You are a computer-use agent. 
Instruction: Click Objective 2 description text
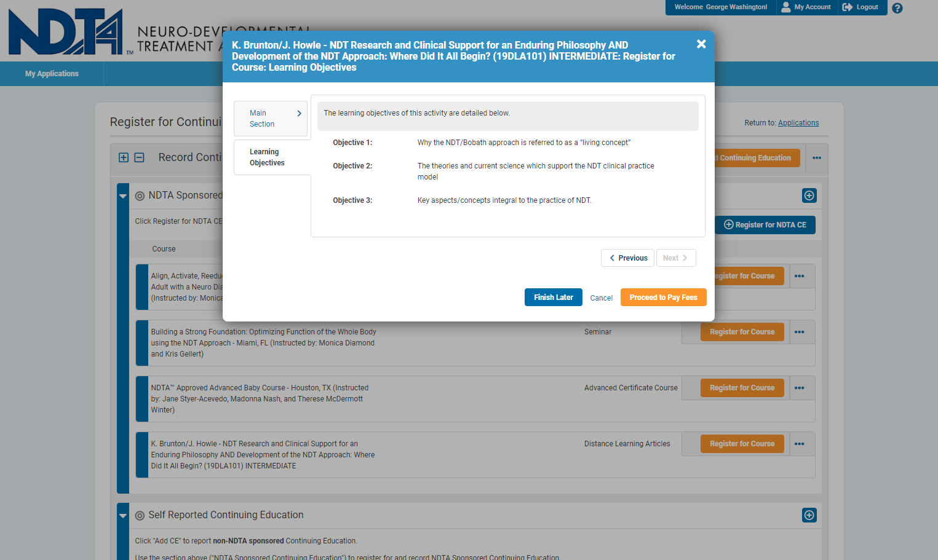[536, 172]
